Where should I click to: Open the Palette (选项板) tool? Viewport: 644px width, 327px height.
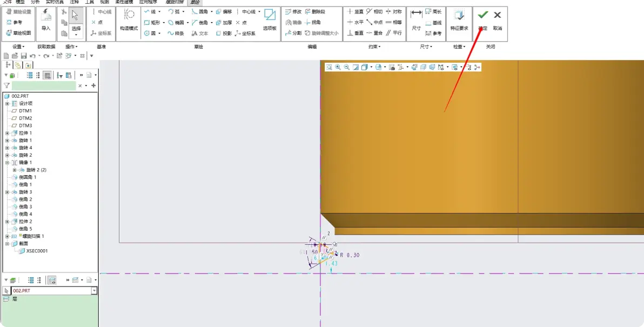[x=270, y=20]
